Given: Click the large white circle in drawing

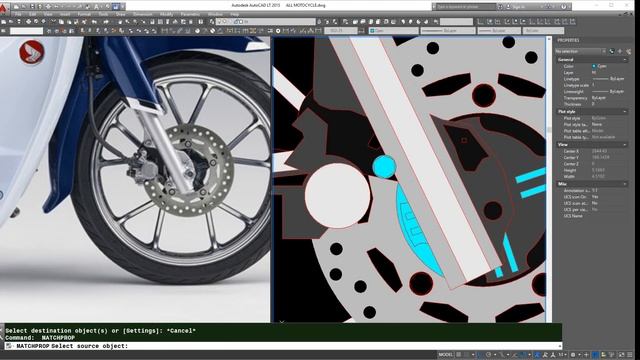Looking at the screenshot, I should point(338,196).
